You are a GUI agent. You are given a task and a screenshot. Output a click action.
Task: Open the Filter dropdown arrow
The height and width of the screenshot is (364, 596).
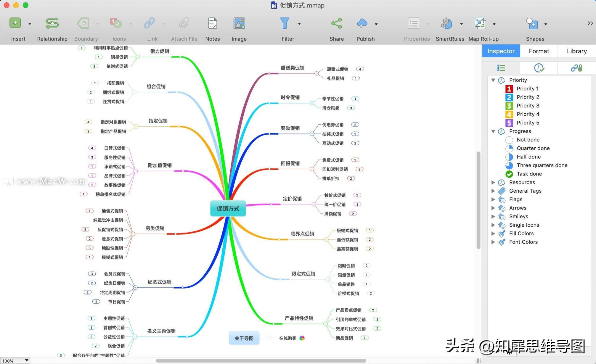click(299, 24)
